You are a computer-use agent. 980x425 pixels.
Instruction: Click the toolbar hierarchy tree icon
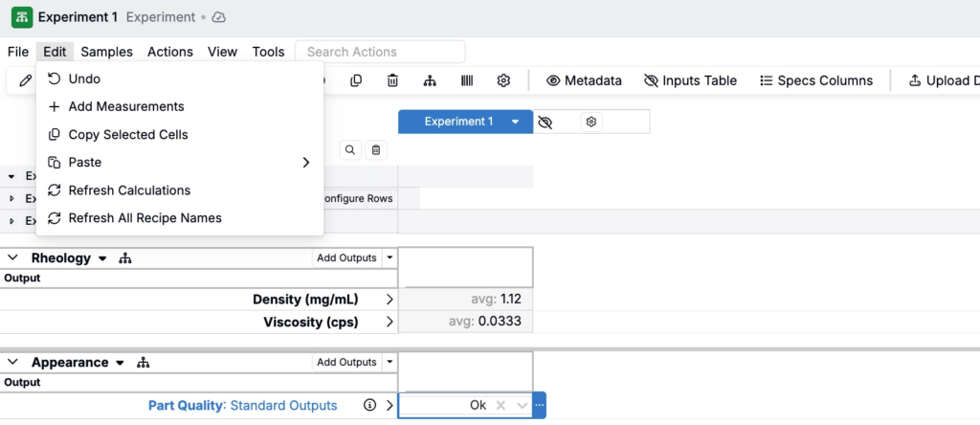(430, 81)
